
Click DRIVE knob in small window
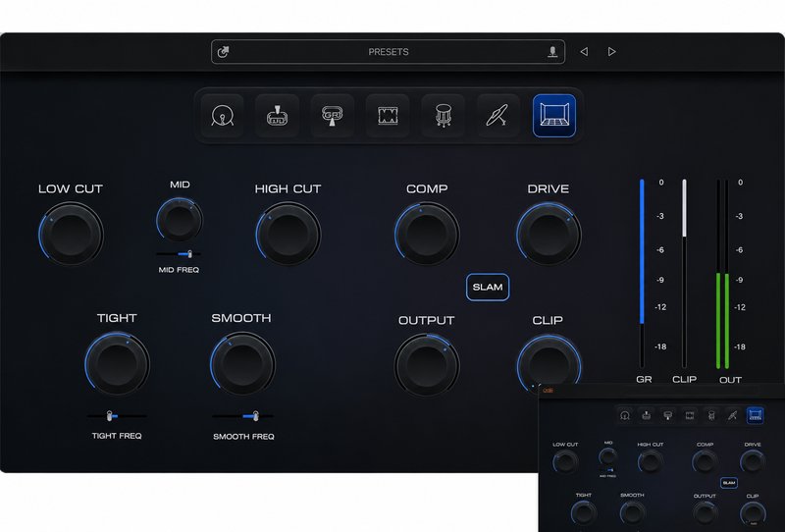(x=753, y=462)
